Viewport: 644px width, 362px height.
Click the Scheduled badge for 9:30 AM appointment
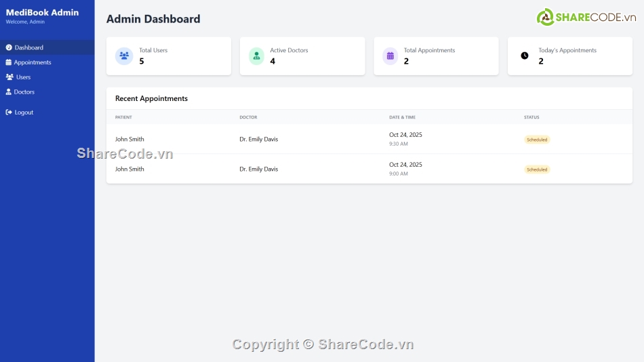click(x=537, y=140)
